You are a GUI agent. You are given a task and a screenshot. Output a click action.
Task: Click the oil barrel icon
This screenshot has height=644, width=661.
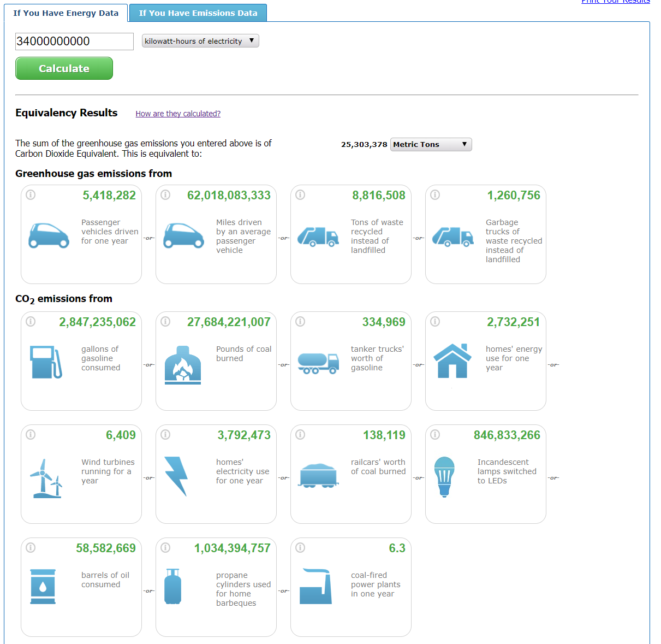pos(43,587)
